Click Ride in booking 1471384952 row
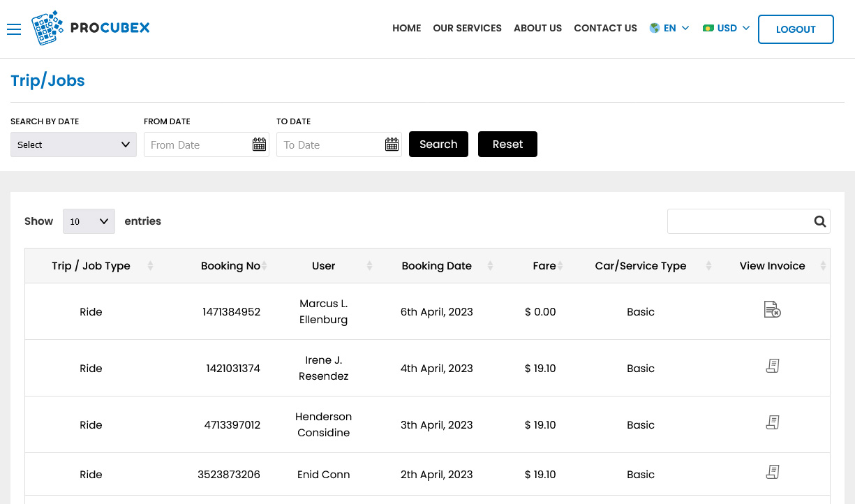This screenshot has width=855, height=504. click(x=91, y=312)
